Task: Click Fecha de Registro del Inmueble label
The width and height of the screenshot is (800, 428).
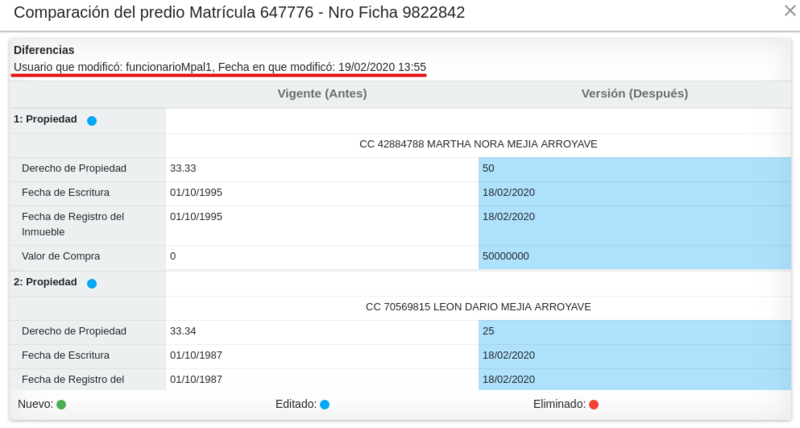Action: [x=73, y=224]
